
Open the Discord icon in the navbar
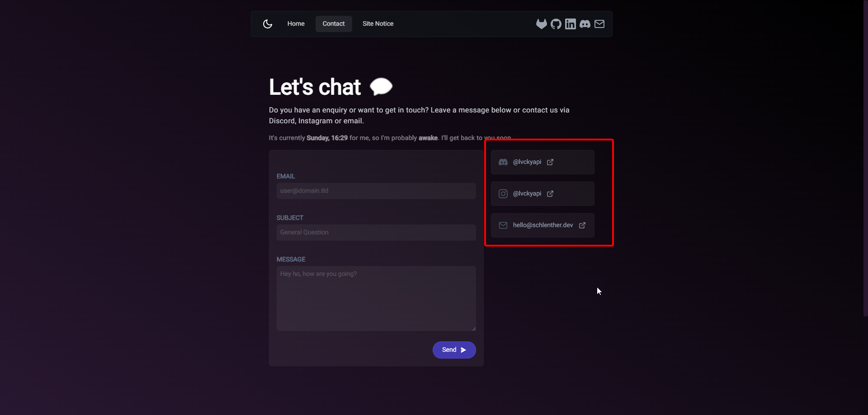pos(585,24)
